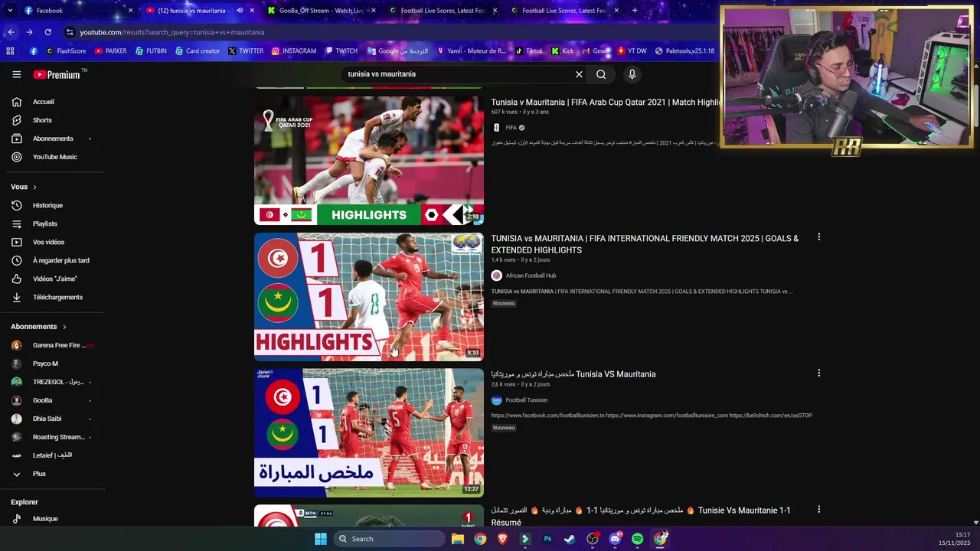Open a new browser tab
This screenshot has width=980, height=551.
click(635, 11)
